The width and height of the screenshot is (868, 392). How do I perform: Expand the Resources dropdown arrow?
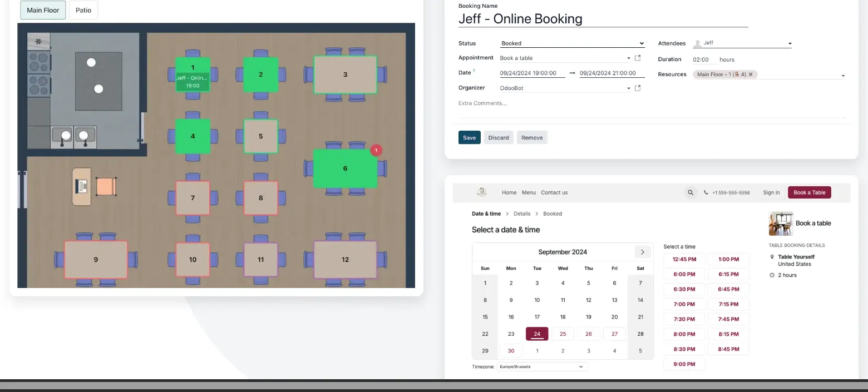[x=842, y=76]
